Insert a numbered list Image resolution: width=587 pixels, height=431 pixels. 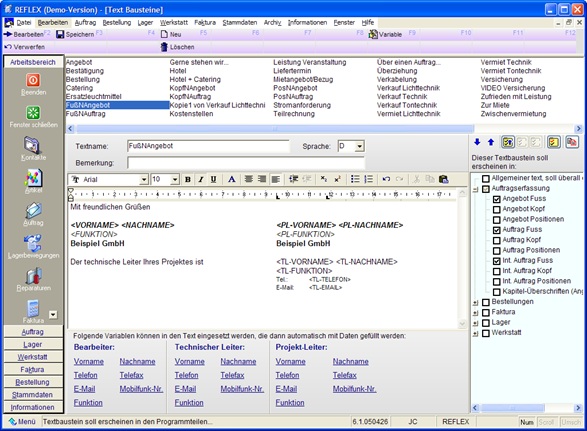pyautogui.click(x=368, y=179)
